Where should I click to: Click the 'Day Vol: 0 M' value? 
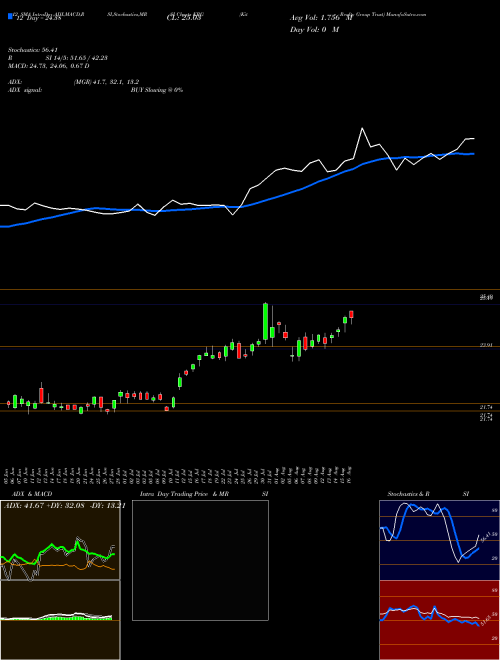pyautogui.click(x=314, y=29)
